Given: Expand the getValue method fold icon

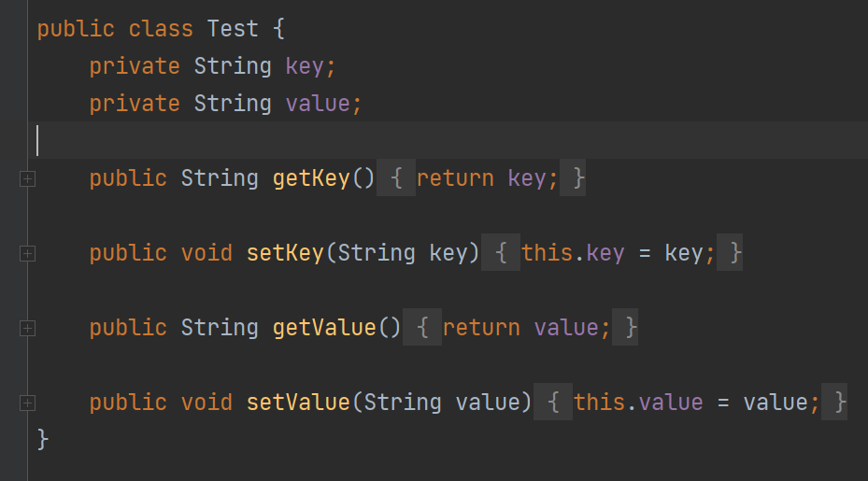Looking at the screenshot, I should coord(27,328).
